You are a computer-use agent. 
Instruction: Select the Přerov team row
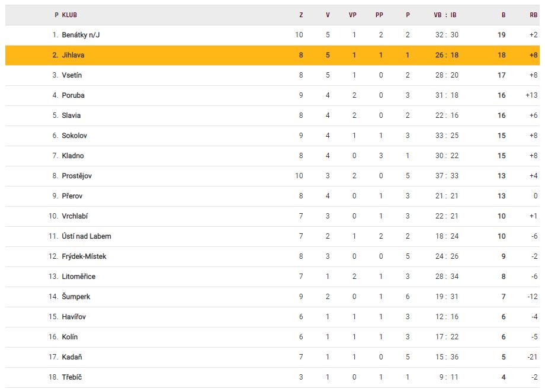click(72, 196)
